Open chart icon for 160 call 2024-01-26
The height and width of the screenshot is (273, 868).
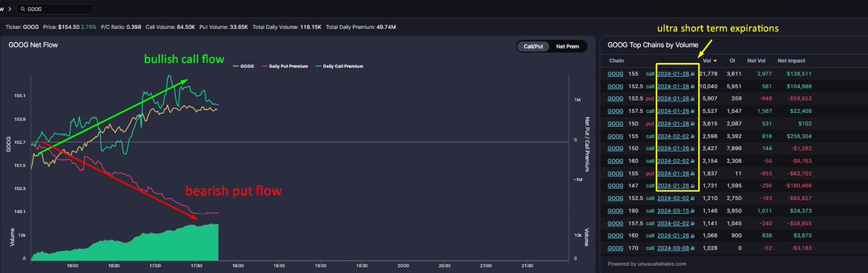pos(693,235)
